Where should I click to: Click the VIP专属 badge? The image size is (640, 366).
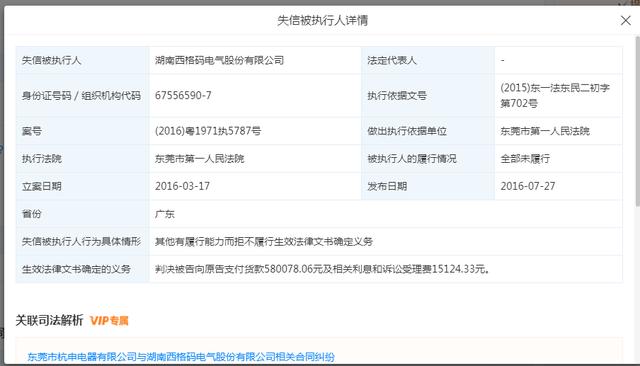(109, 321)
